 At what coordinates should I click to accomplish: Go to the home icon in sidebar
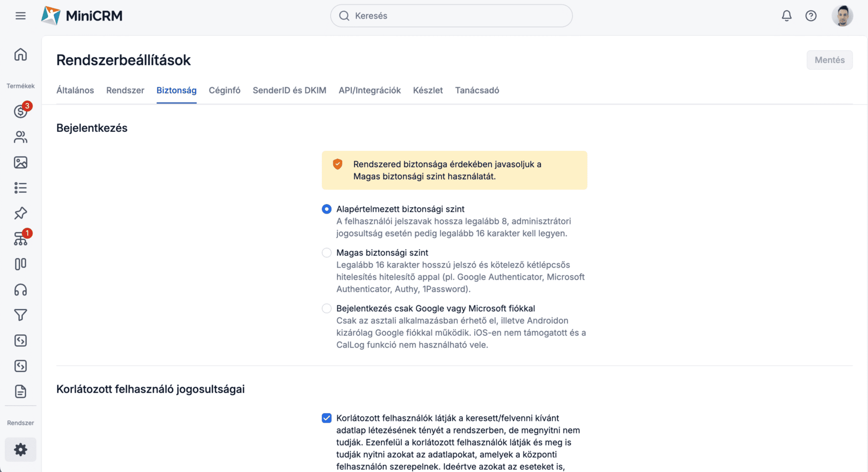coord(20,55)
